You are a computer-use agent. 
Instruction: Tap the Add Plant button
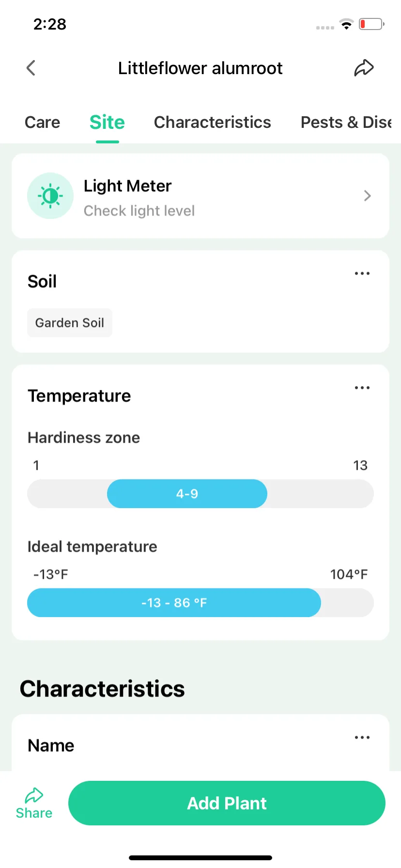click(x=227, y=803)
